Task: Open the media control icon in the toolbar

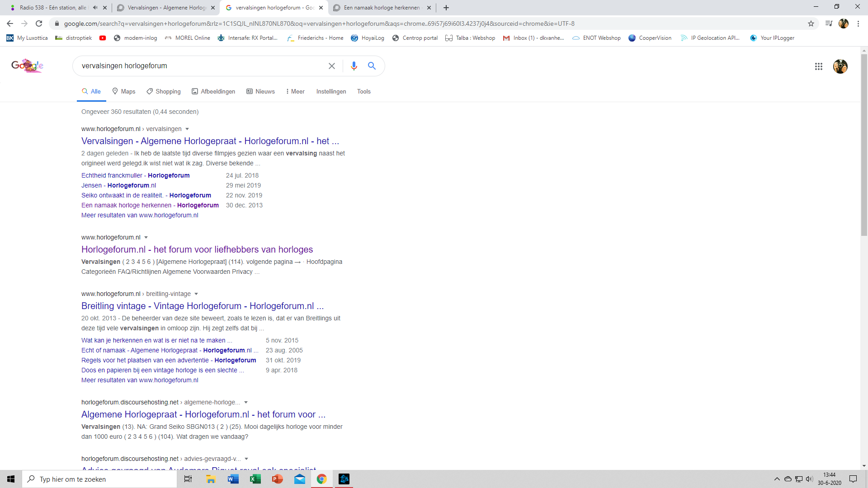Action: 829,23
